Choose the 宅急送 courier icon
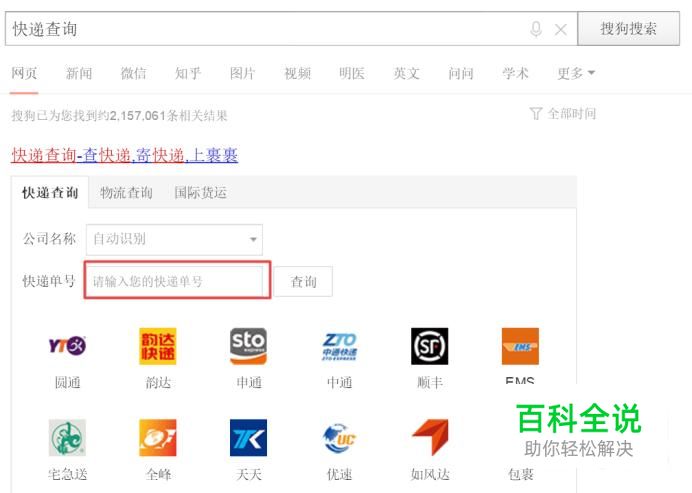692x493 pixels. (x=67, y=437)
